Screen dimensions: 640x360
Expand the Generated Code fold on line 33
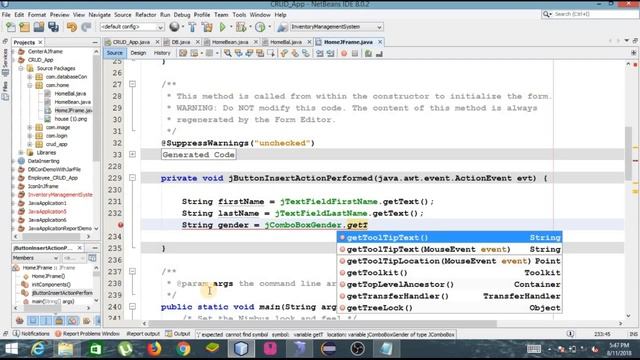click(132, 154)
